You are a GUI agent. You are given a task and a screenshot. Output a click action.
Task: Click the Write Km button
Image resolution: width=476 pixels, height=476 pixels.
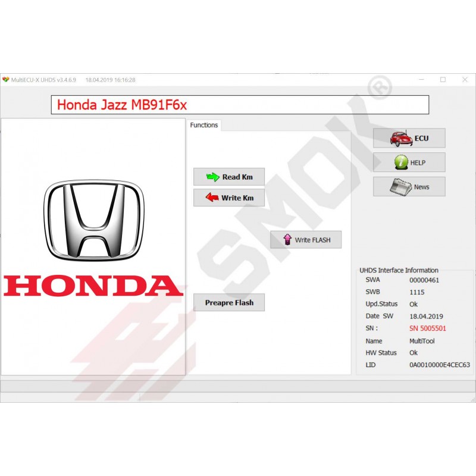point(229,198)
